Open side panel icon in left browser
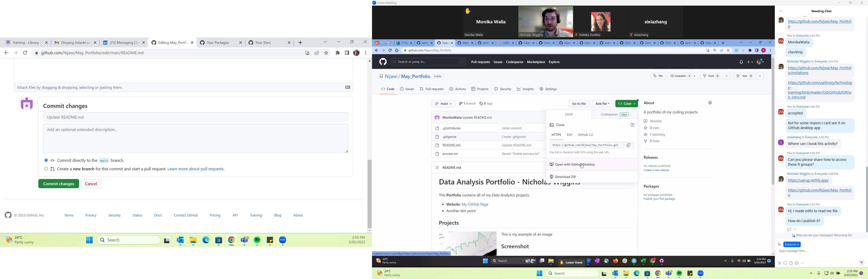This screenshot has width=868, height=279. pyautogui.click(x=347, y=53)
